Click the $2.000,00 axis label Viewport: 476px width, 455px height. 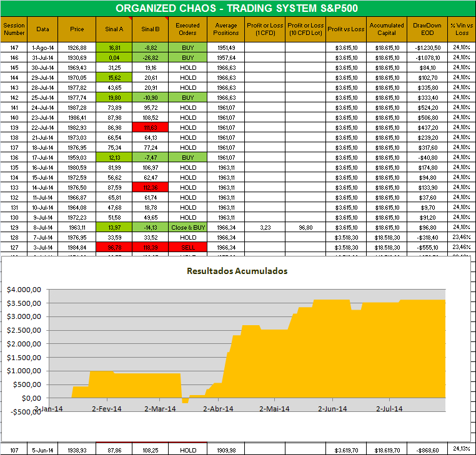[24, 344]
